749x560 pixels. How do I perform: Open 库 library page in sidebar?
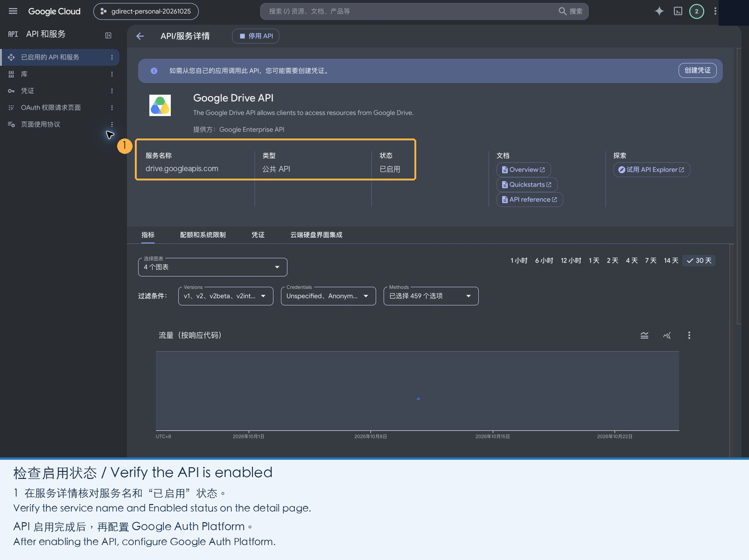coord(60,74)
